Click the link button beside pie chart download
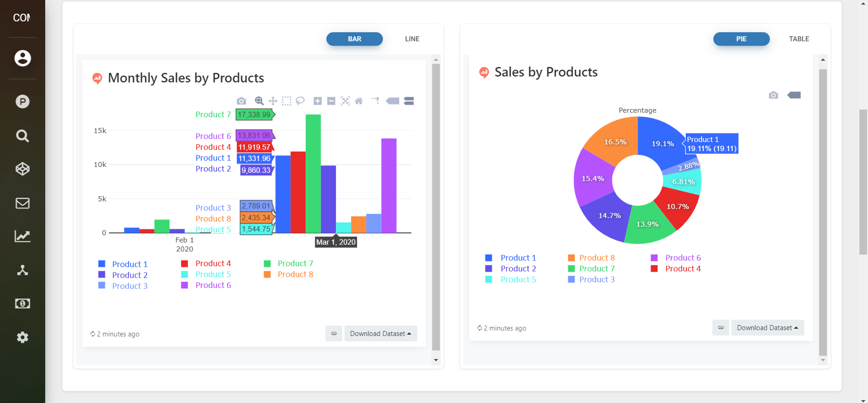The height and width of the screenshot is (403, 868). [720, 328]
